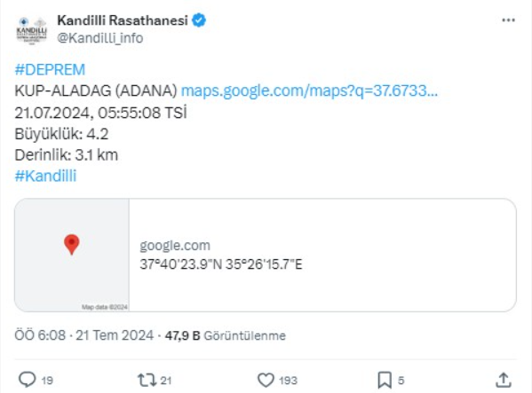Image resolution: width=532 pixels, height=393 pixels.
Task: Open Kandilli Rasathanesi profile avatar
Action: (32, 31)
